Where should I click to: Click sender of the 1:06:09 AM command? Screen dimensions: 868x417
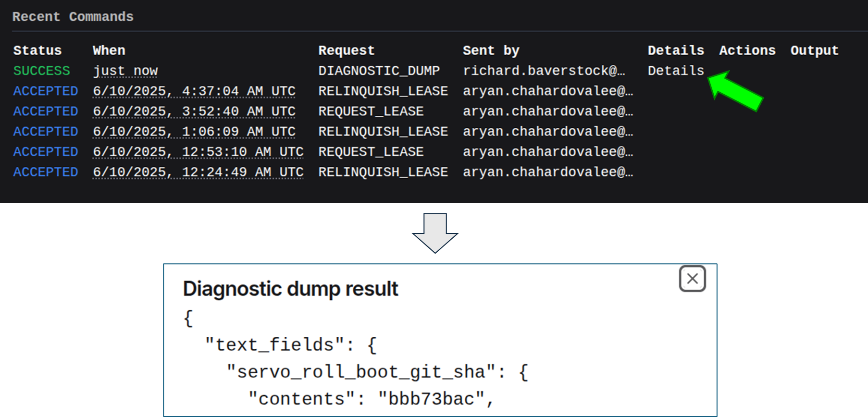(x=548, y=131)
